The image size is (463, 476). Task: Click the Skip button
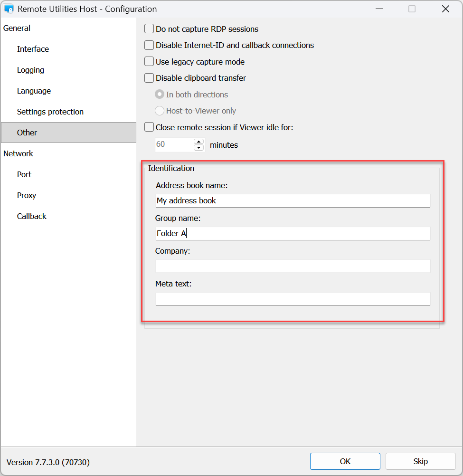(420, 461)
